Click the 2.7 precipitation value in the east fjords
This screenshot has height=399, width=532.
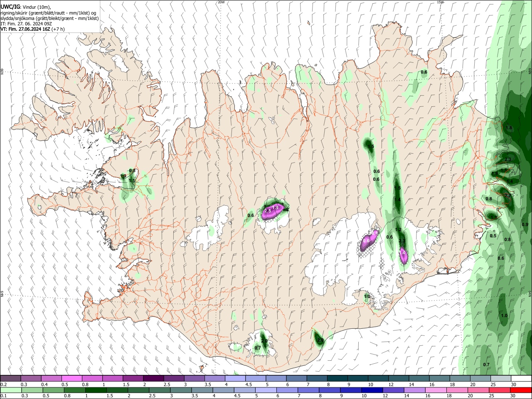pyautogui.click(x=507, y=195)
